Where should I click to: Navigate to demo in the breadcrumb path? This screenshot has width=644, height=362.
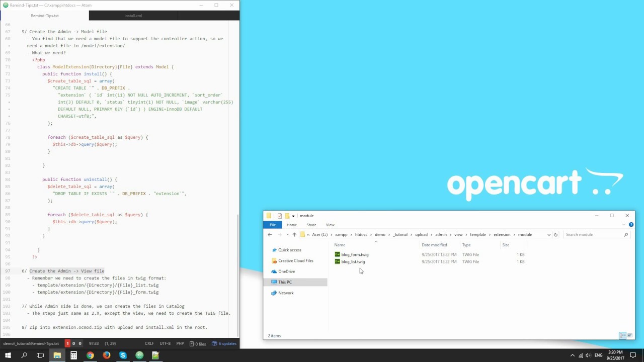click(x=380, y=235)
